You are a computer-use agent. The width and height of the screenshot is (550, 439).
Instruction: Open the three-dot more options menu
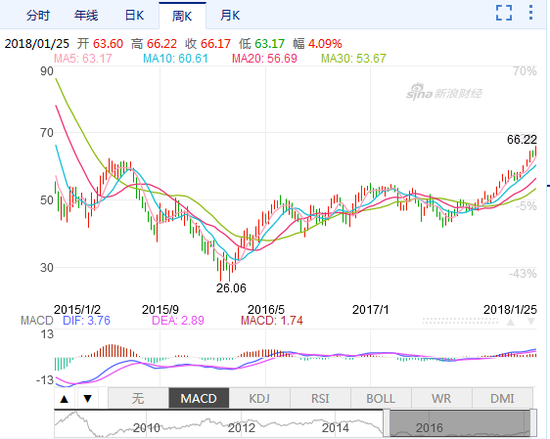click(531, 13)
